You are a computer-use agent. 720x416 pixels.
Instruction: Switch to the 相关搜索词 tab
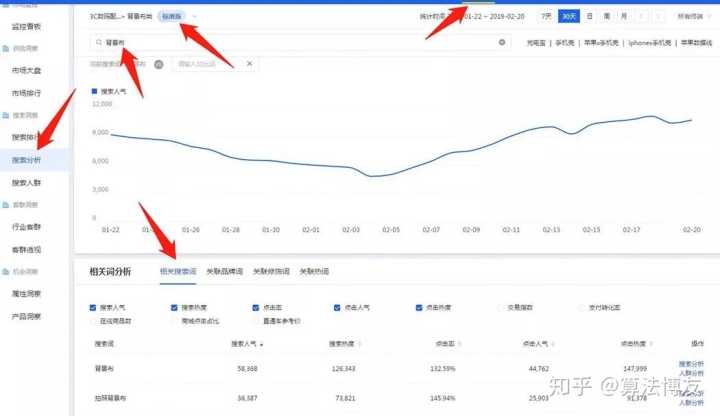[x=178, y=271]
